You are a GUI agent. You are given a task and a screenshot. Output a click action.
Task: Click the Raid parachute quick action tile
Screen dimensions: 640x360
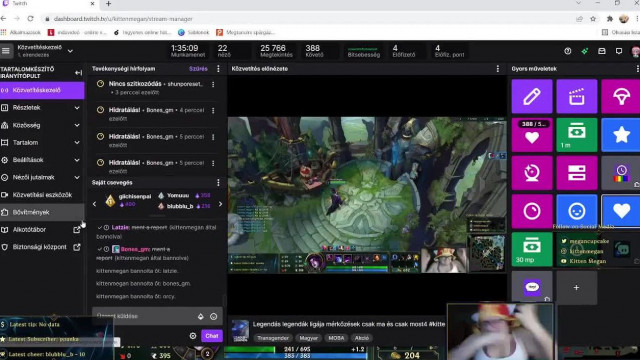[621, 96]
